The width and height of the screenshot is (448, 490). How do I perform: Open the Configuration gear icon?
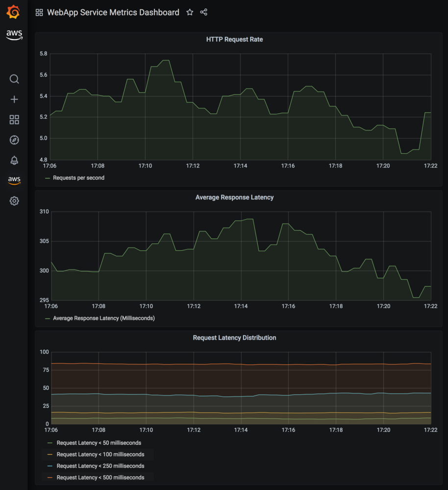[x=14, y=201]
